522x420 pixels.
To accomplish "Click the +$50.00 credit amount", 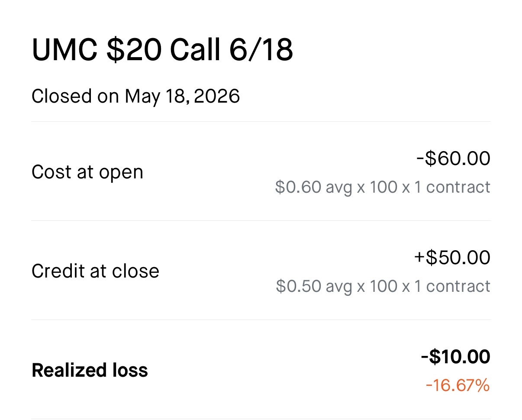I will (x=452, y=258).
